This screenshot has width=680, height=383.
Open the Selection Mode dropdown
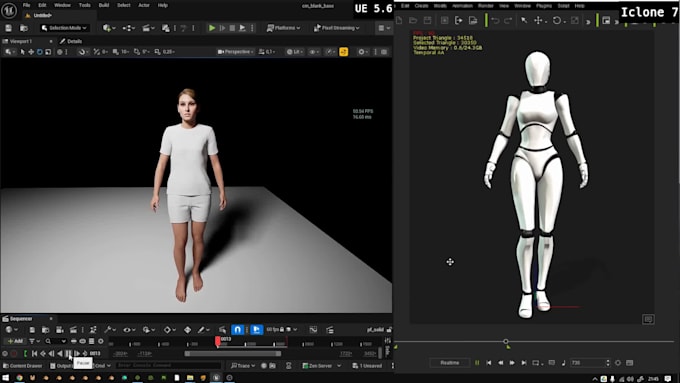(x=64, y=28)
